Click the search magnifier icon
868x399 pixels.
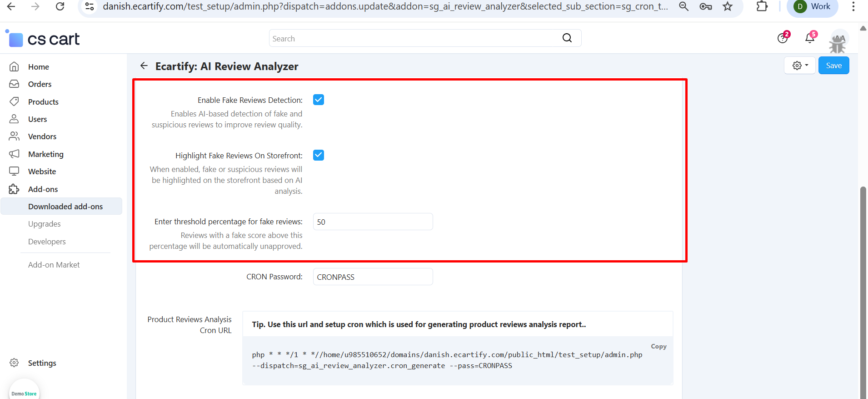click(x=567, y=38)
